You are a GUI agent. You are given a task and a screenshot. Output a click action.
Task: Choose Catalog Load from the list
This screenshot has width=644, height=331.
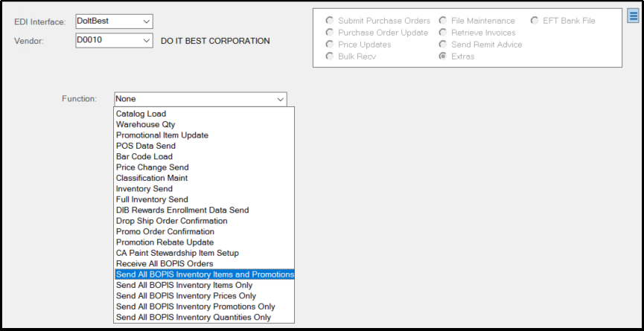[141, 114]
